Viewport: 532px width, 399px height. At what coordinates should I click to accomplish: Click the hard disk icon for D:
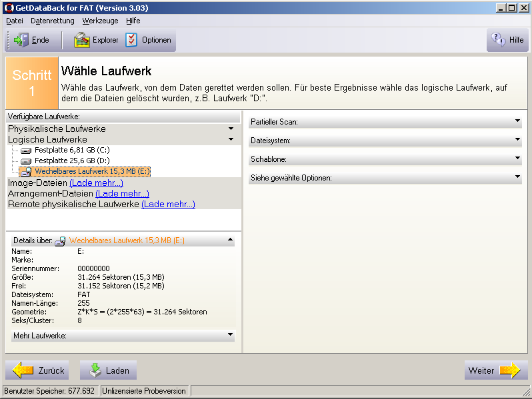point(26,161)
